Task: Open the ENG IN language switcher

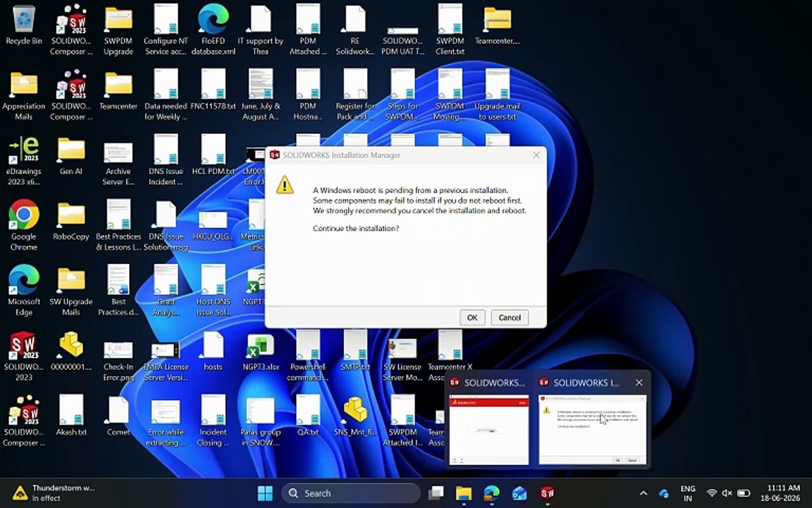Action: 688,493
